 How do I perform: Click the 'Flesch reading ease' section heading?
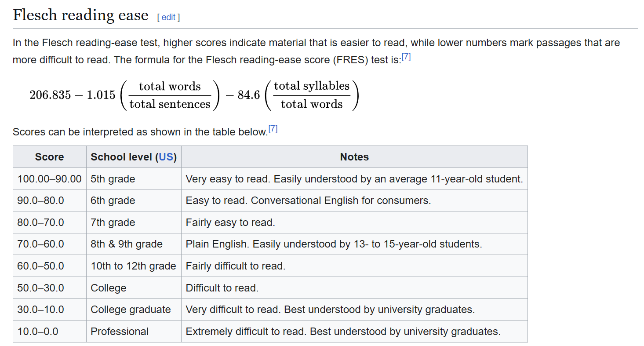[80, 15]
